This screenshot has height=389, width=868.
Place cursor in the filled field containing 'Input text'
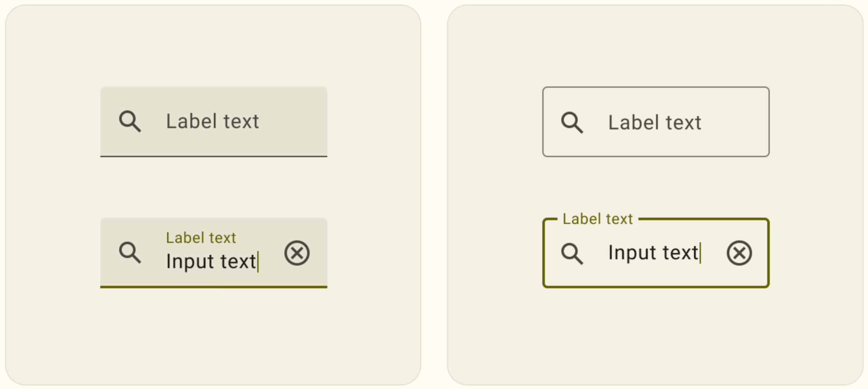[x=210, y=261]
